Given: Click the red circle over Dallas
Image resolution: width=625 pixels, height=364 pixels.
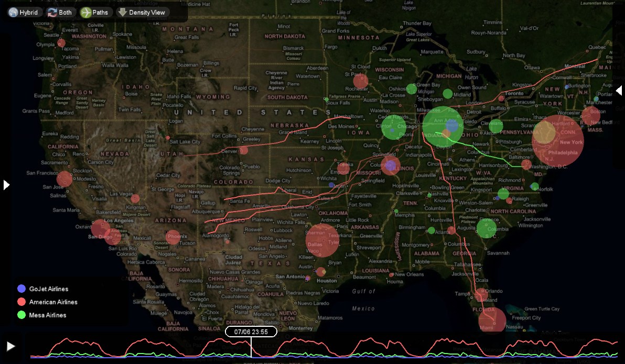Looking at the screenshot, I should (322, 240).
